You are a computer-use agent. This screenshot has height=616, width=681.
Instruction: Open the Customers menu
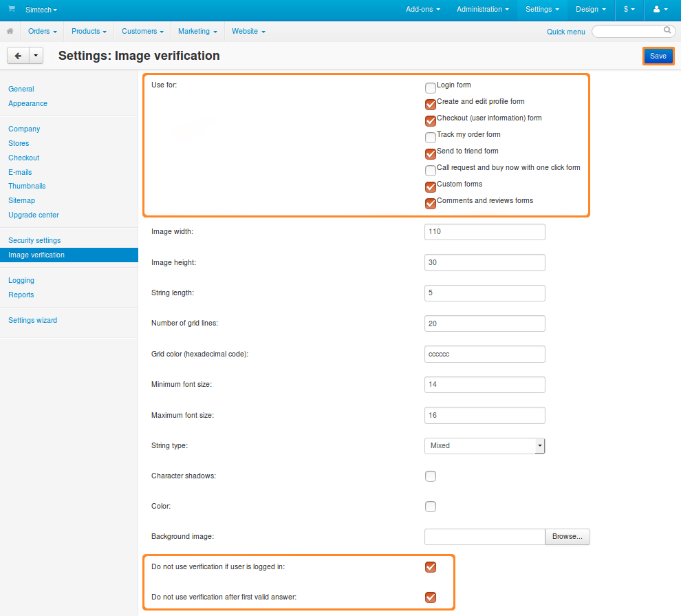143,31
